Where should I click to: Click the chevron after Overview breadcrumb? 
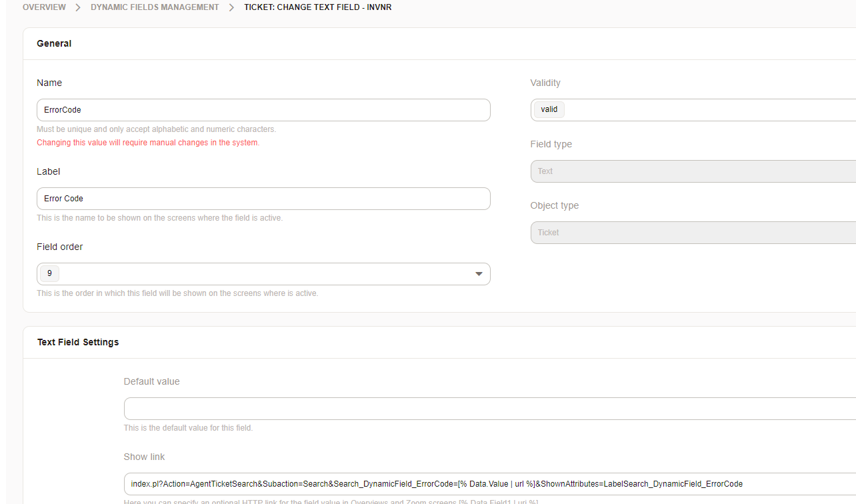point(78,7)
